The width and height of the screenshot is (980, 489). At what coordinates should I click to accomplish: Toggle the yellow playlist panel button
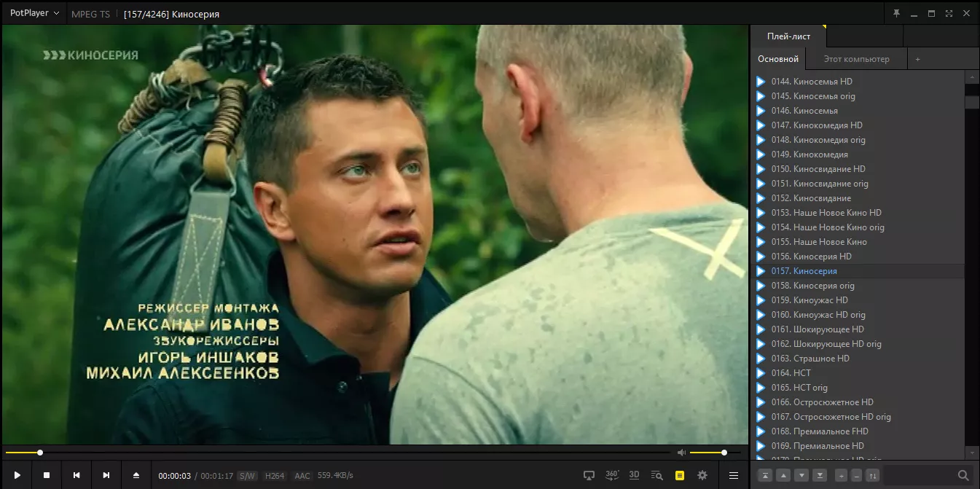[x=679, y=475]
